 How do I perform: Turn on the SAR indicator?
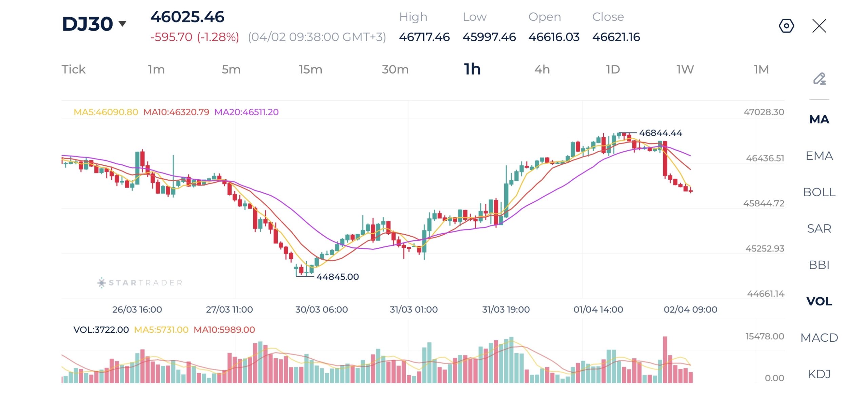click(819, 228)
